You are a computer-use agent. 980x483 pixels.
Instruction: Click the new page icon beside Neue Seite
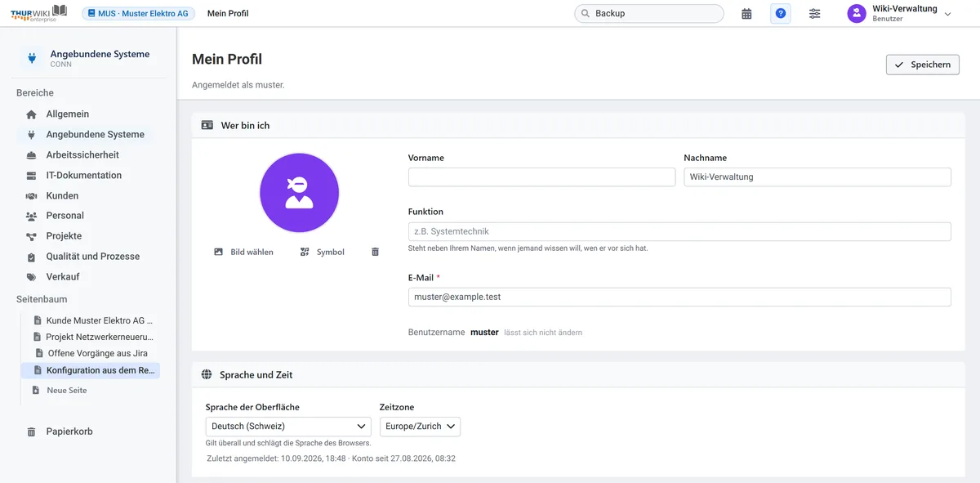pos(35,391)
